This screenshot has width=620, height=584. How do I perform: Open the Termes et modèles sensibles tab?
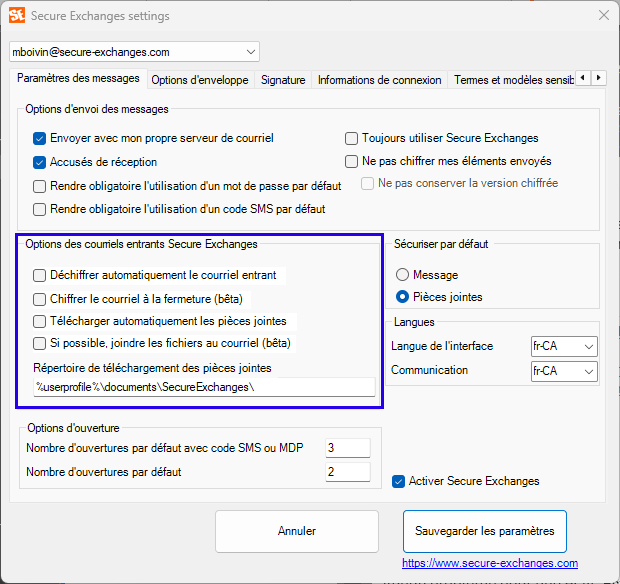tap(513, 80)
